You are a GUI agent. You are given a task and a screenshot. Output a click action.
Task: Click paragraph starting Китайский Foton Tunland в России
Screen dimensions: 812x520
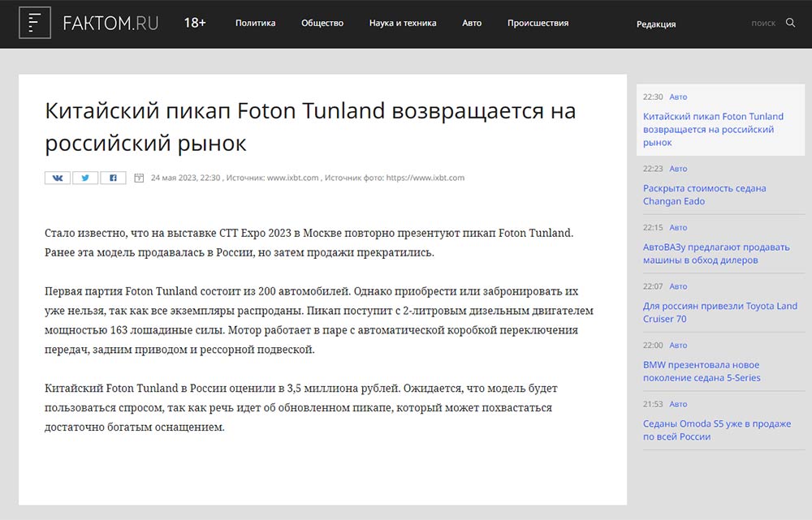(301, 408)
